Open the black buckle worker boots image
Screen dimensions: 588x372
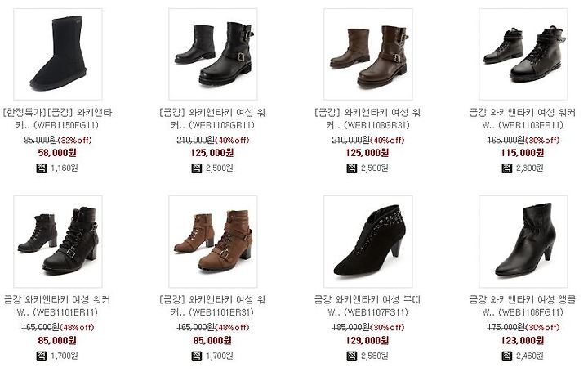[213, 54]
